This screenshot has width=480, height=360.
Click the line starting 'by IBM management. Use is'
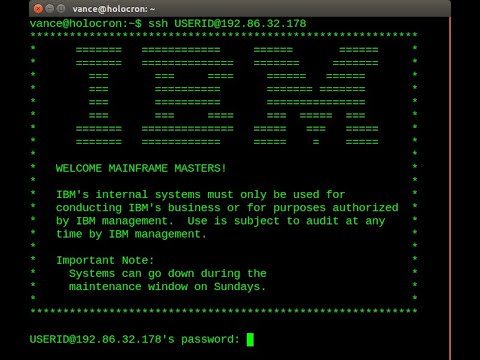point(220,221)
